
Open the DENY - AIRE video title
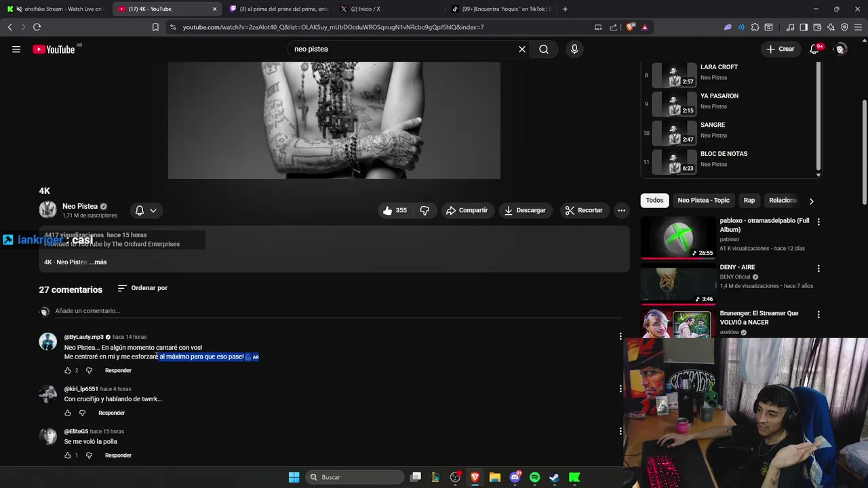click(737, 267)
